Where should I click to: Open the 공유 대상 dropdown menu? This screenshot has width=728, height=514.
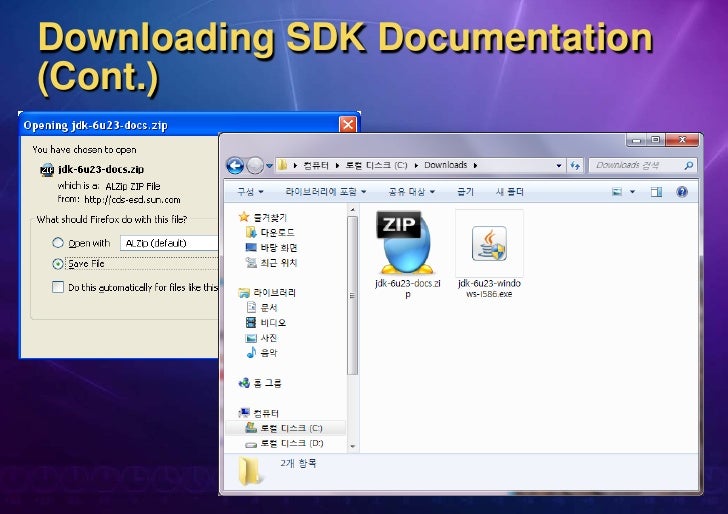pos(411,192)
